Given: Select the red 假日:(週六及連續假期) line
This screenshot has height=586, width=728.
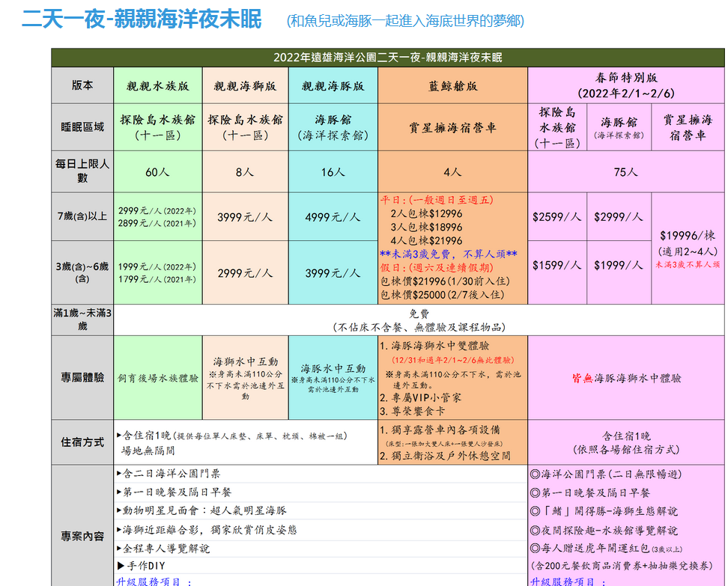Looking at the screenshot, I should point(437,268).
